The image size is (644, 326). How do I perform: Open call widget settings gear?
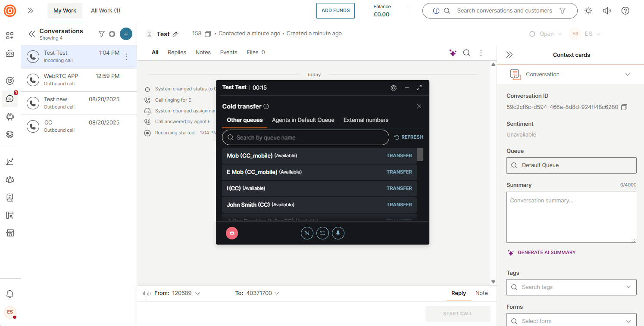click(x=394, y=87)
